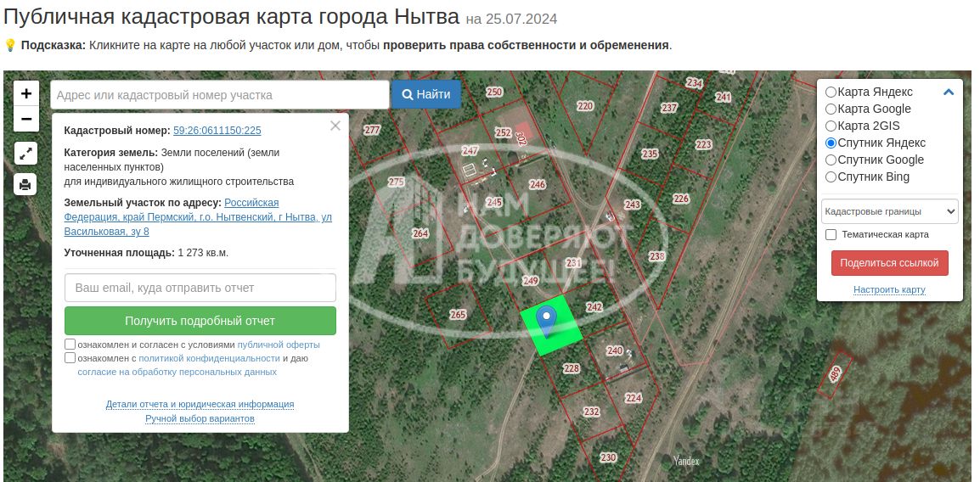Focus the address search input field
Screen dimensions: 980x482
click(x=220, y=95)
